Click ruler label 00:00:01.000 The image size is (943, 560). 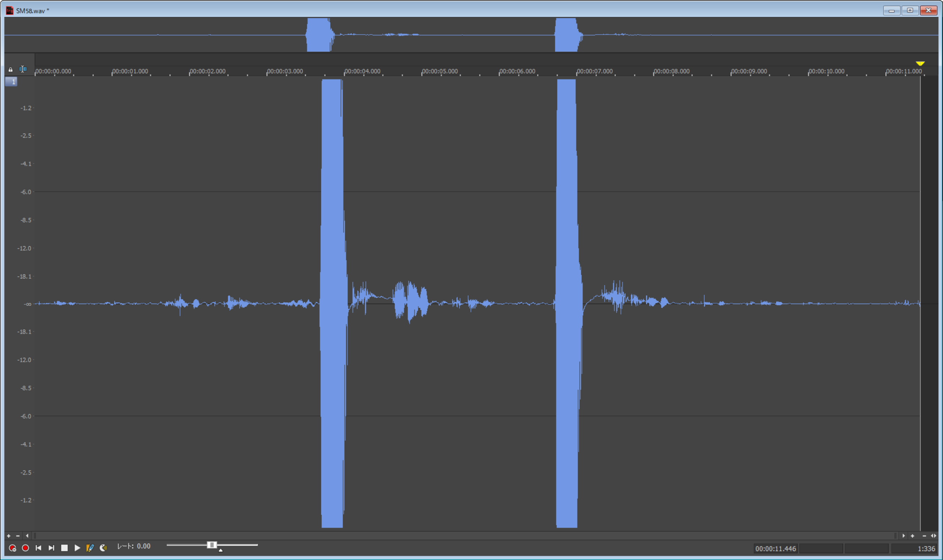click(130, 71)
